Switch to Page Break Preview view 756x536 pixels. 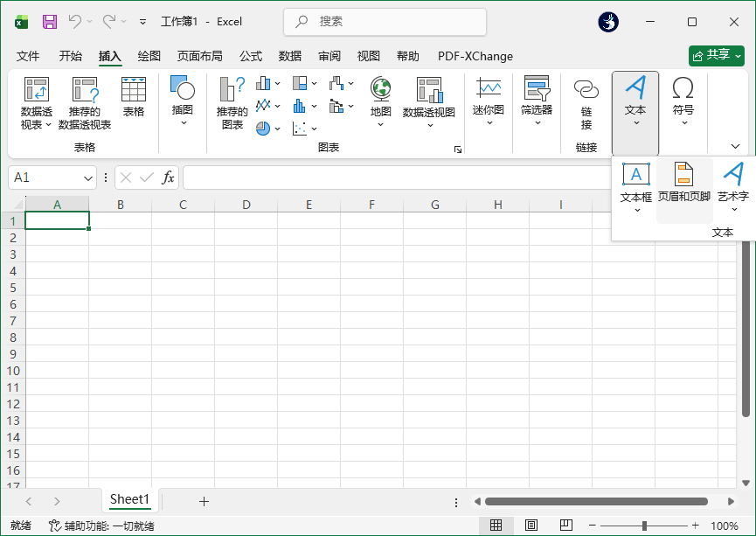566,526
